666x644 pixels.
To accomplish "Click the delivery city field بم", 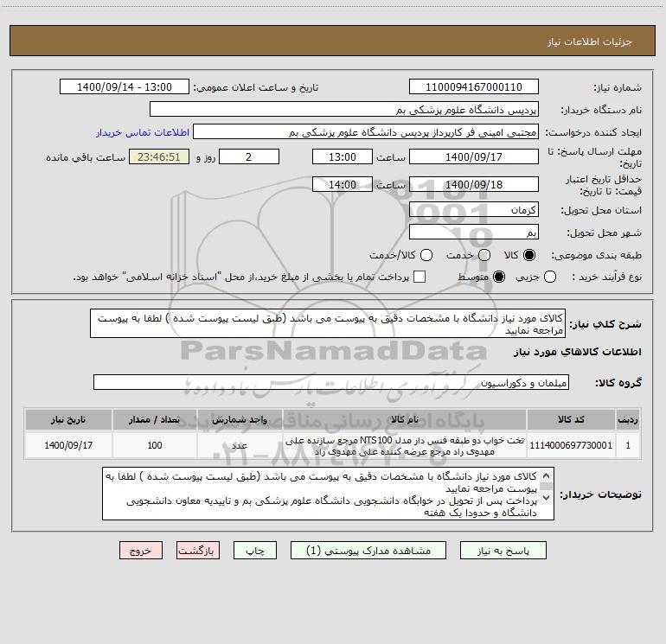I will click(474, 233).
